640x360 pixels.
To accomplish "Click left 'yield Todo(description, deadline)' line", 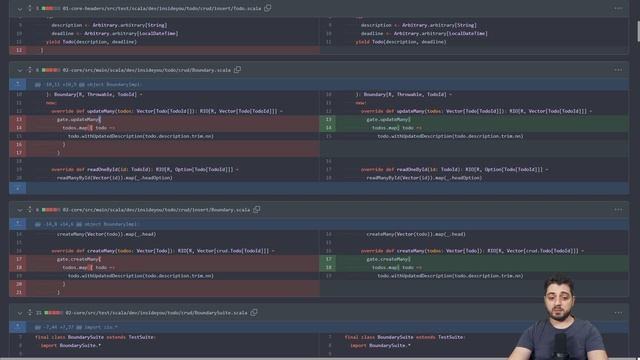I will [x=91, y=42].
